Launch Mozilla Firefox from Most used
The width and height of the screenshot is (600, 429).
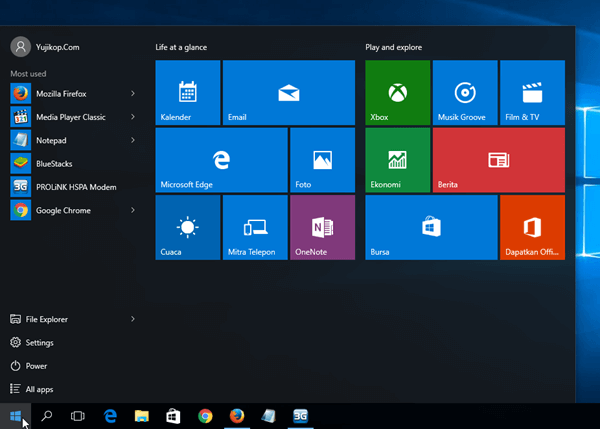[73, 94]
